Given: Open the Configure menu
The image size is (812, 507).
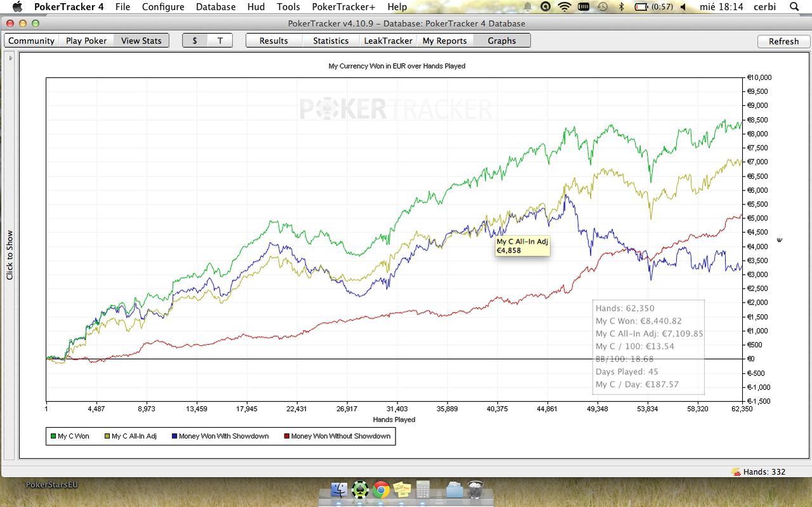Looking at the screenshot, I should (163, 7).
